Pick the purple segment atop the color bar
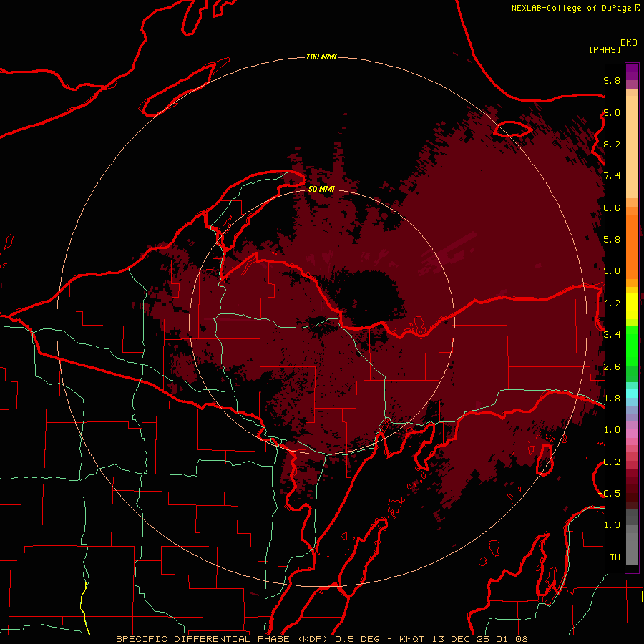This screenshot has height=644, width=644. [632, 72]
